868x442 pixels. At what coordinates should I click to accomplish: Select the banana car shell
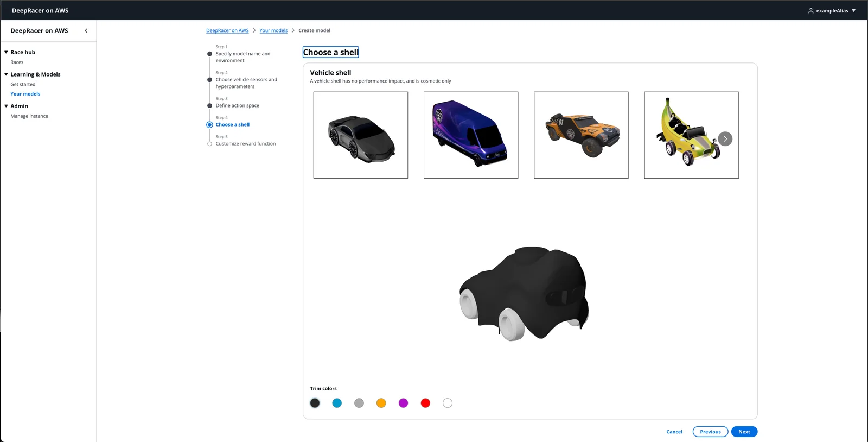coord(691,135)
